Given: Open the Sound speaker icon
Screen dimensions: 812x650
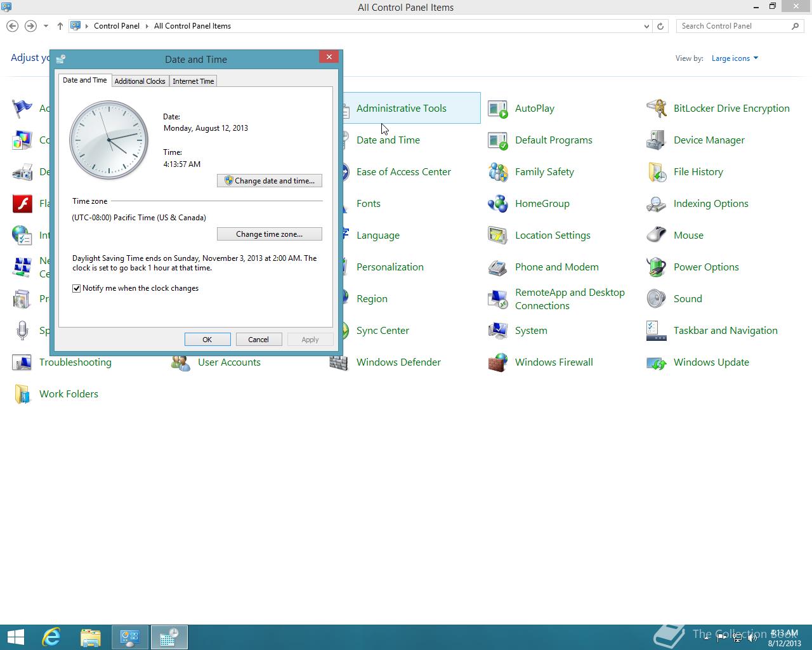Looking at the screenshot, I should 657,299.
